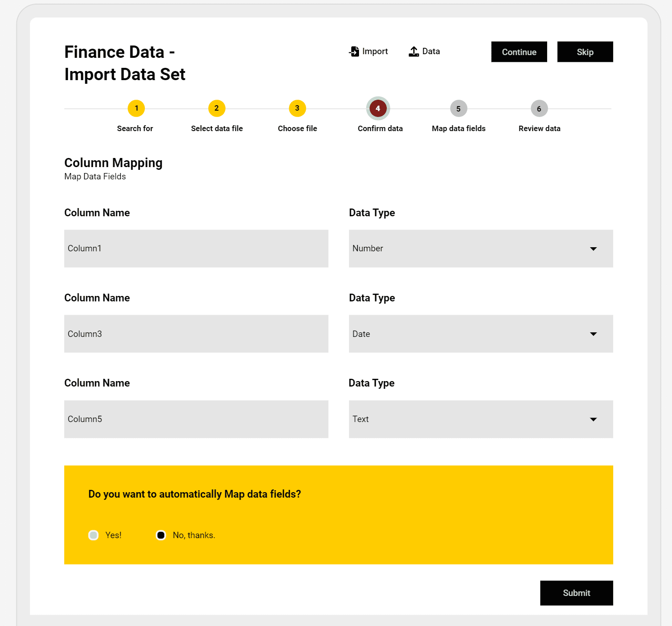Open step 3 Choose file circle

coord(298,108)
